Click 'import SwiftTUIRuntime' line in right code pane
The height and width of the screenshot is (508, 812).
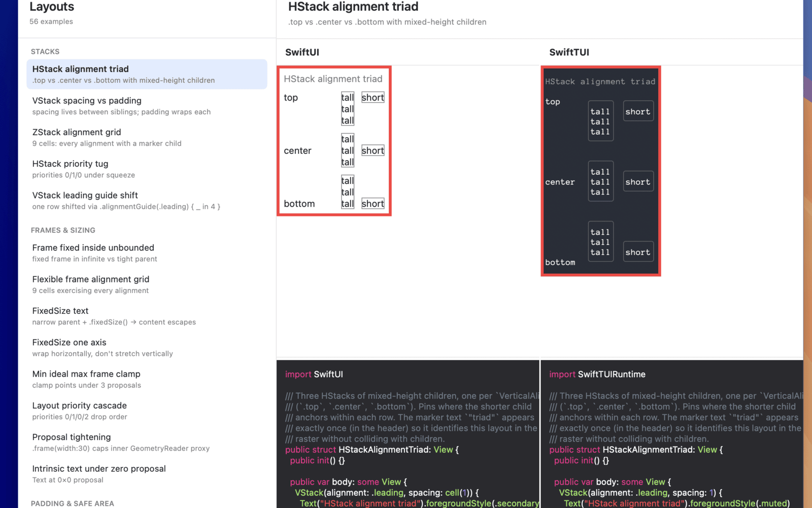[597, 374]
